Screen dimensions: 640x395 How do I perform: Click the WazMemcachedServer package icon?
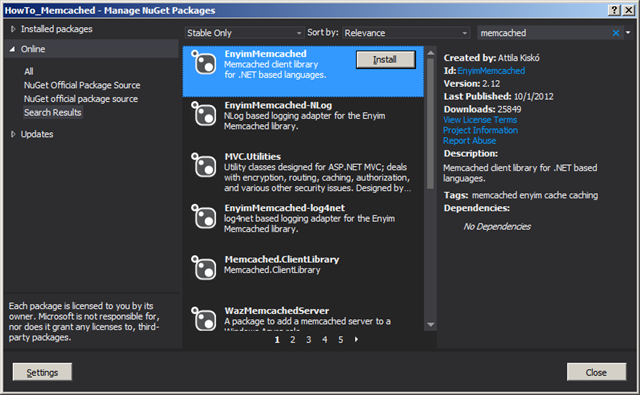[x=204, y=319]
